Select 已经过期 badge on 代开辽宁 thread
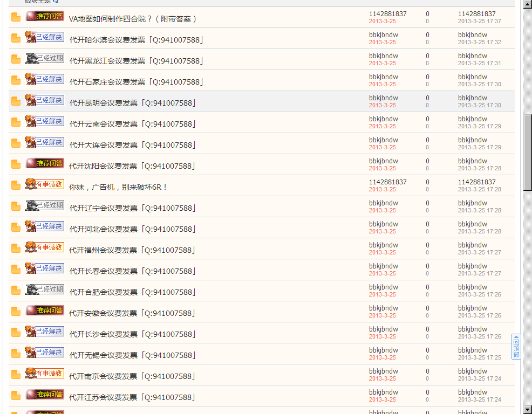Screen dimensions: 532x414 pyautogui.click(x=45, y=205)
